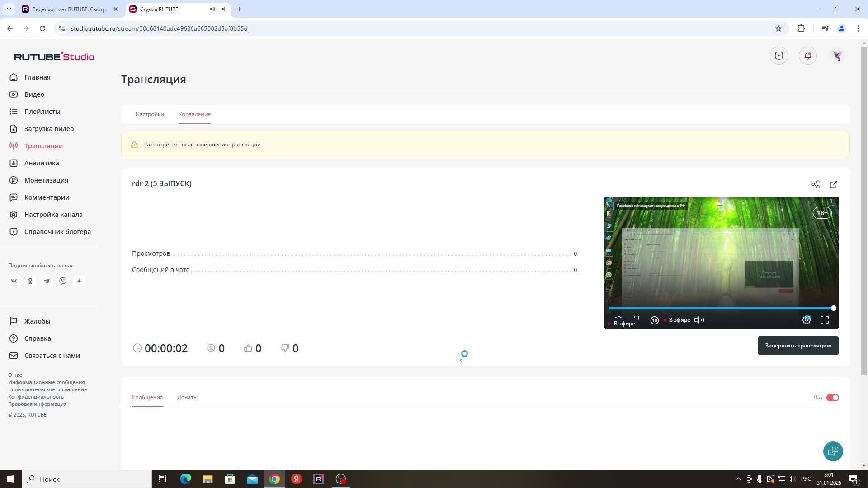Viewport: 868px width, 488px height.
Task: Switch to the Донаты tab
Action: 187,397
